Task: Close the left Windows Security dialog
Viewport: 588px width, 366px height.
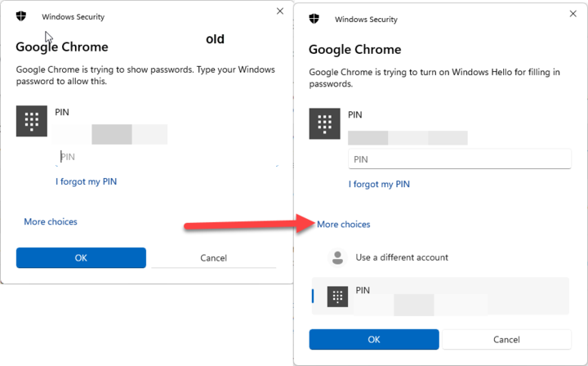Action: pos(280,11)
